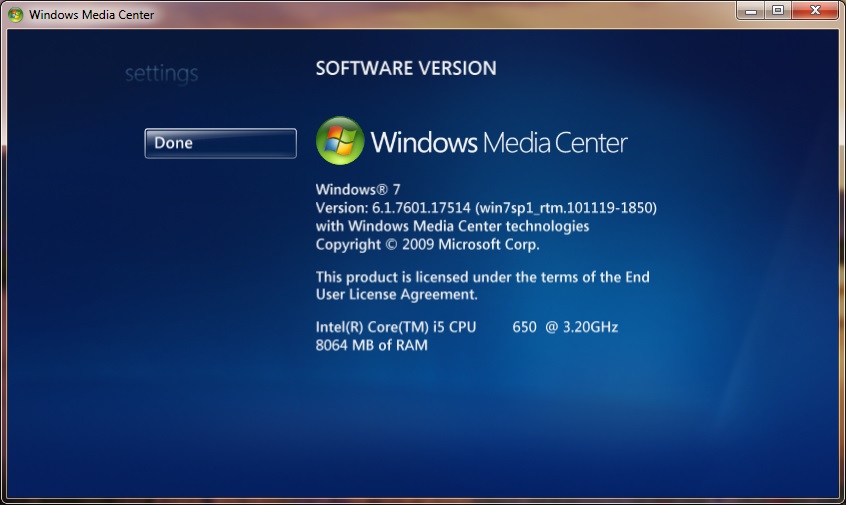Click the Windows flag orb logo
This screenshot has width=846, height=505.
tap(340, 141)
